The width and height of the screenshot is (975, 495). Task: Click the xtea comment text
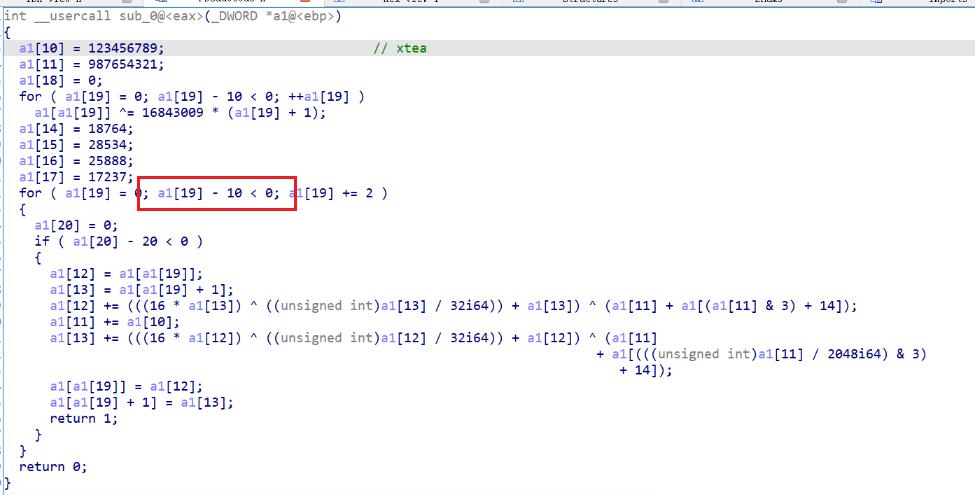412,48
